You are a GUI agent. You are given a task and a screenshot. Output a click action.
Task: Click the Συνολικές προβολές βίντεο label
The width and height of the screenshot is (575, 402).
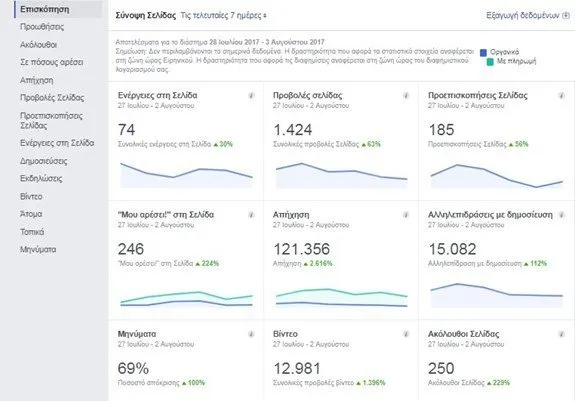[x=314, y=383]
